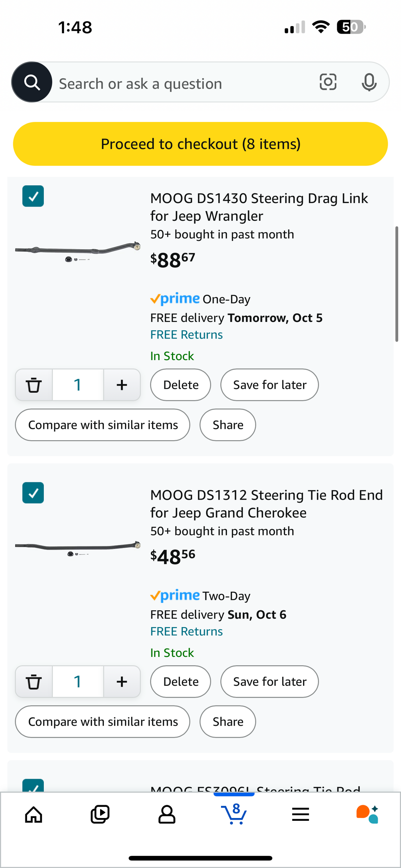Increase quantity of the DS1430 Drag Link
This screenshot has width=401, height=868.
point(122,385)
